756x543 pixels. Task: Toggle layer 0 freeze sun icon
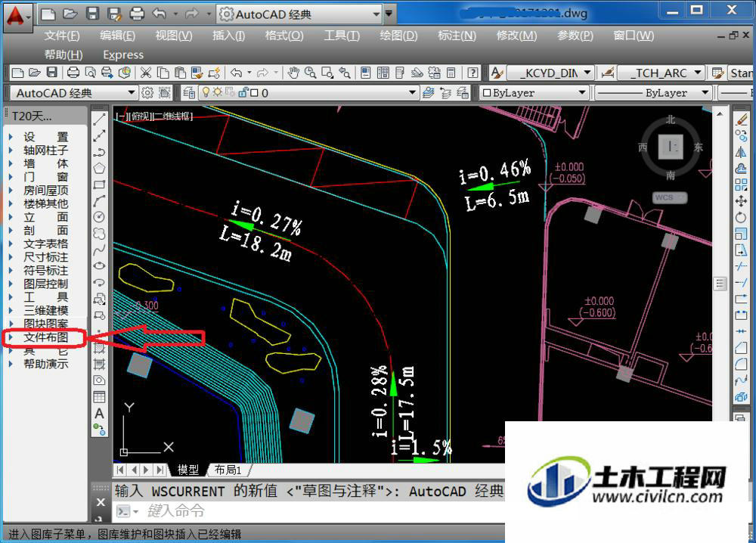click(x=218, y=92)
